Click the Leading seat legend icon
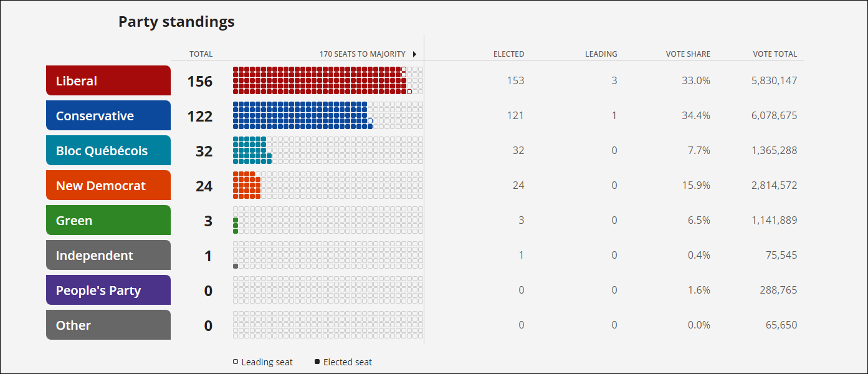 236,362
